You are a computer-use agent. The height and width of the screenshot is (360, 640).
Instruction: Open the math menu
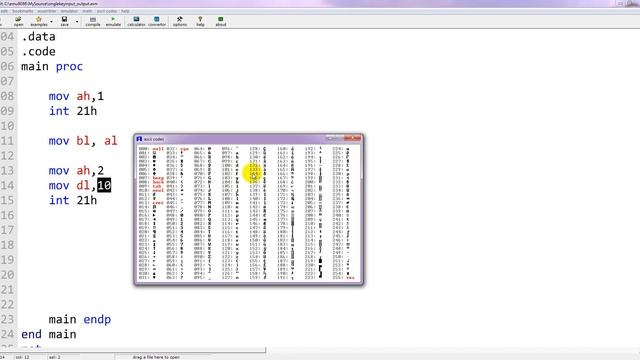coord(87,11)
